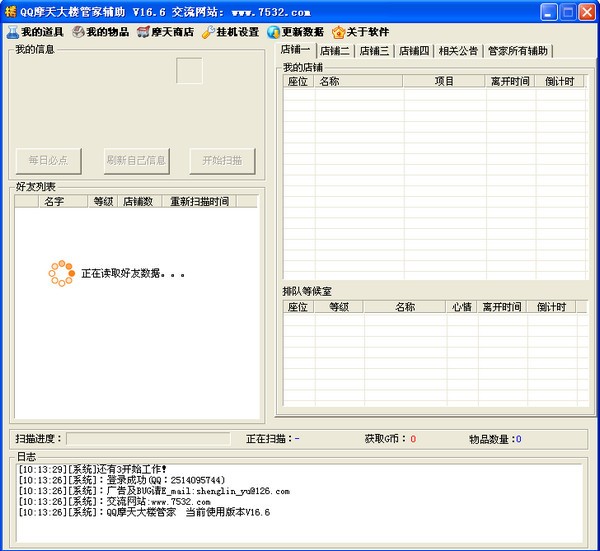Screen dimensions: 600x551
Task: Close the QQ摩天大楼管家辅助 window
Action: tap(587, 12)
